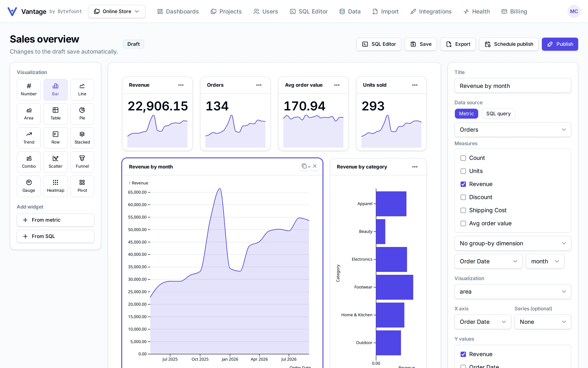Change the month granularity dropdown

tap(545, 261)
